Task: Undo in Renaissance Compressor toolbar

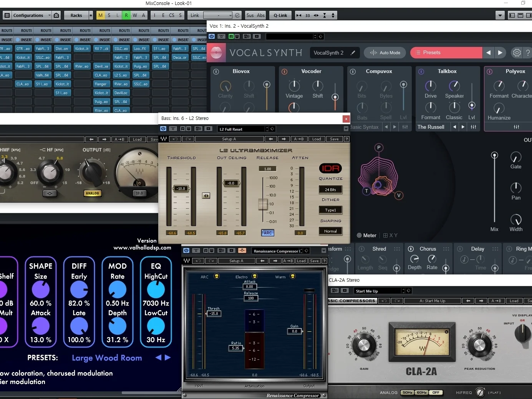Action: coord(199,261)
